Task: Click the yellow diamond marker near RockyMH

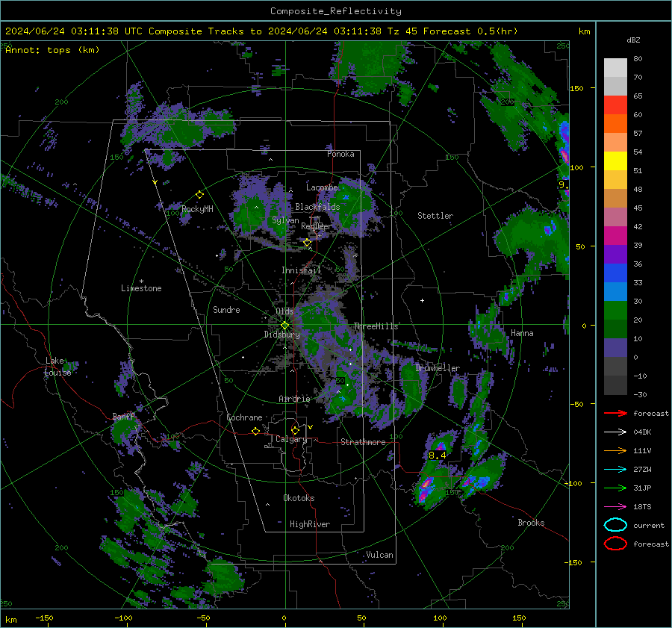Action: (199, 195)
